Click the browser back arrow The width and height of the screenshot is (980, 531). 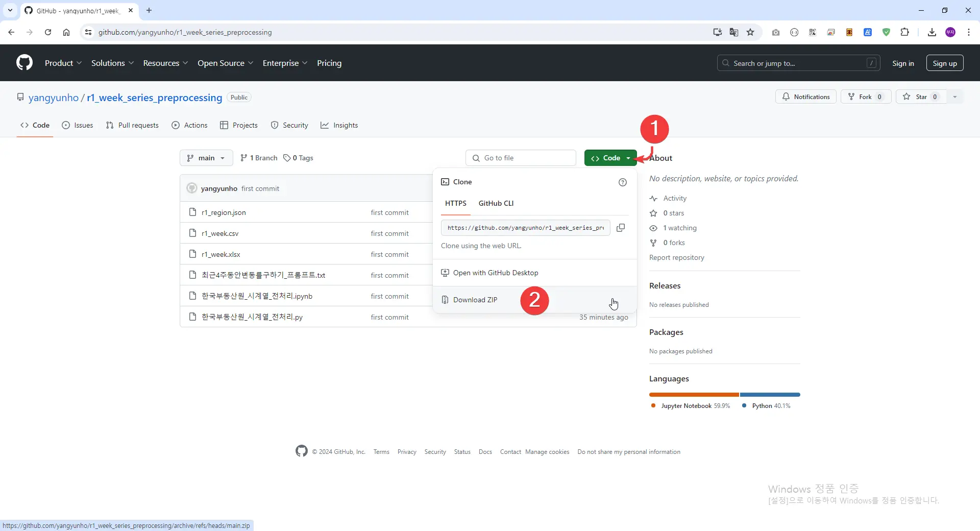click(x=11, y=32)
